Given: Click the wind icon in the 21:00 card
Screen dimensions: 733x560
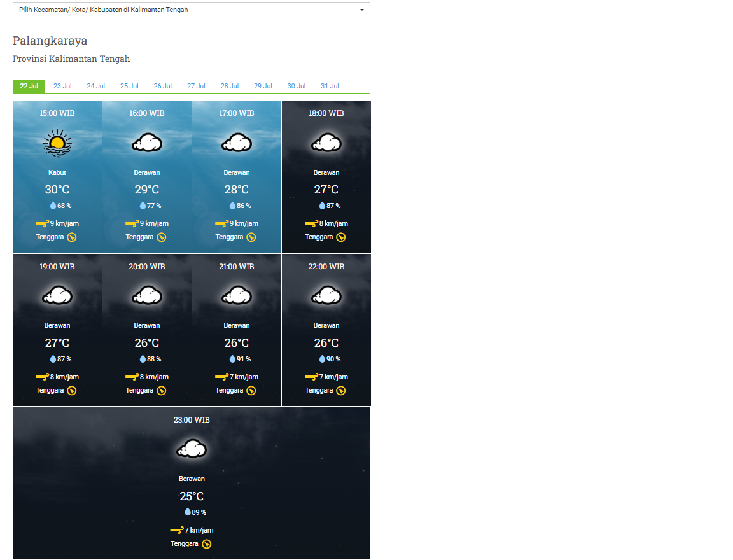Looking at the screenshot, I should click(x=221, y=377).
